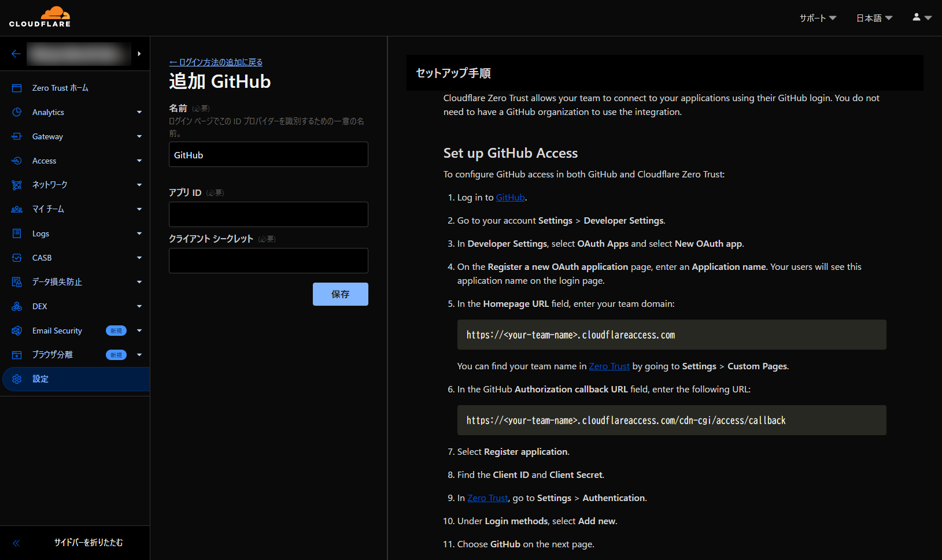Viewport: 942px width, 560px height.
Task: Open Zero Trust link under Homepage URL step
Action: tap(609, 366)
